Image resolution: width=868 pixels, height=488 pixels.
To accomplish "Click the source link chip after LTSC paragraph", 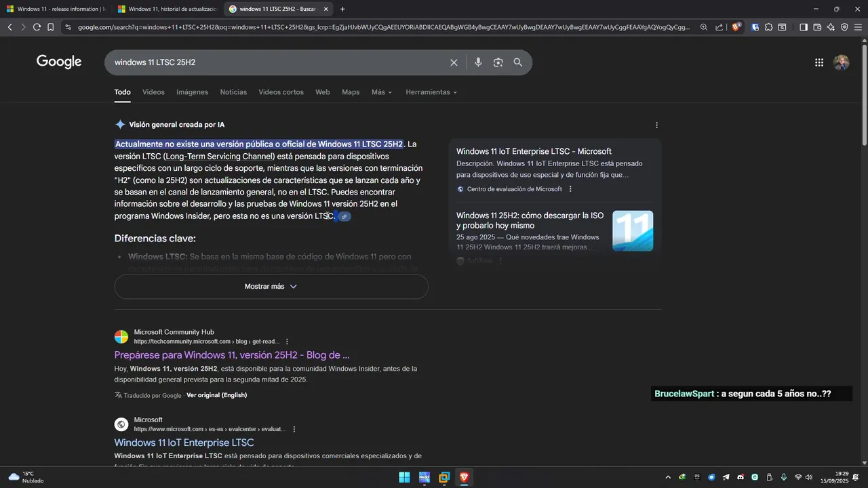I will [x=344, y=216].
